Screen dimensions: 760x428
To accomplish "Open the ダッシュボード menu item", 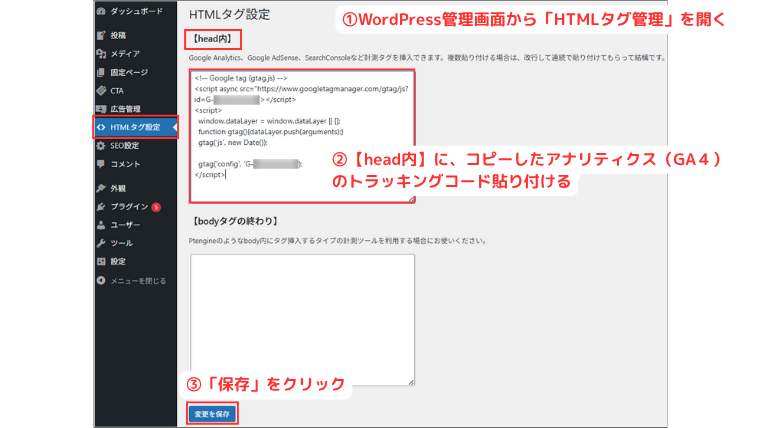I will point(136,11).
